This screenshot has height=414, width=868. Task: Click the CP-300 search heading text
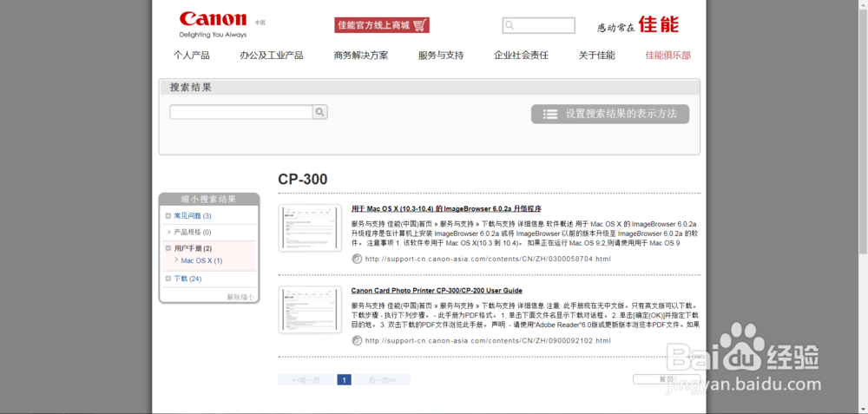[303, 180]
